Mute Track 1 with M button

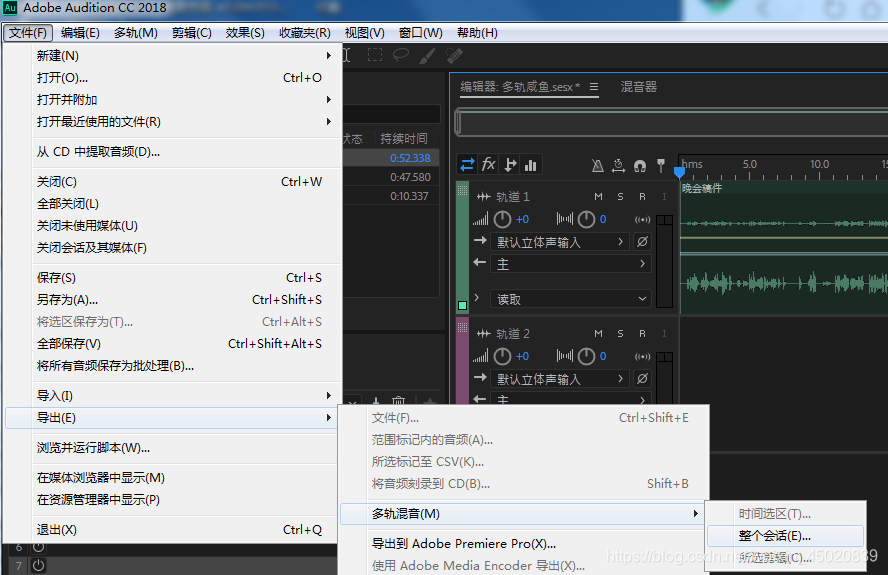point(598,197)
